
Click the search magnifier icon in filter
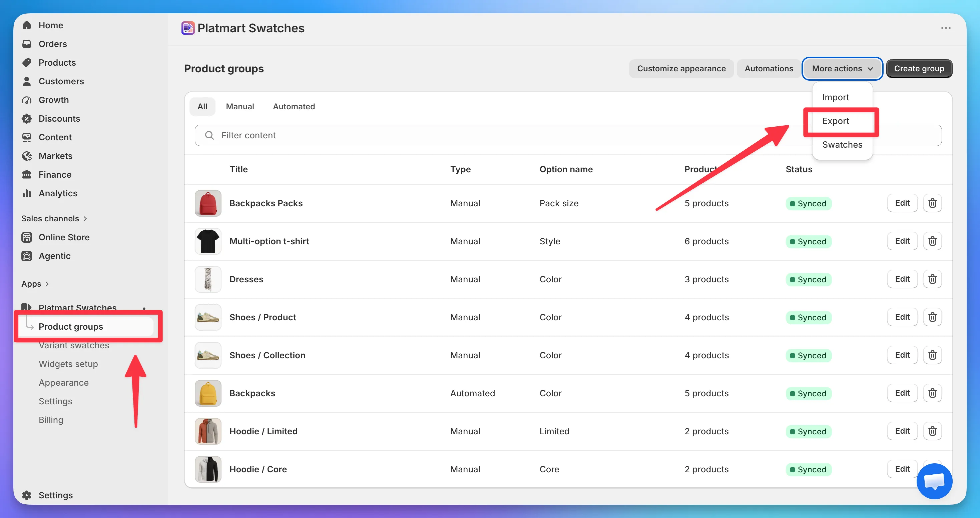point(209,135)
